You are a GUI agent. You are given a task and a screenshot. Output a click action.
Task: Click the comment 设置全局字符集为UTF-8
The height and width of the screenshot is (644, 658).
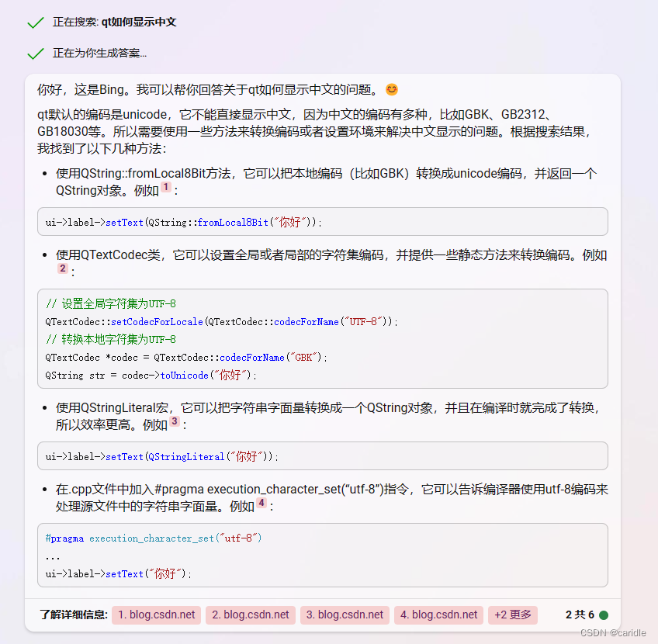click(111, 303)
